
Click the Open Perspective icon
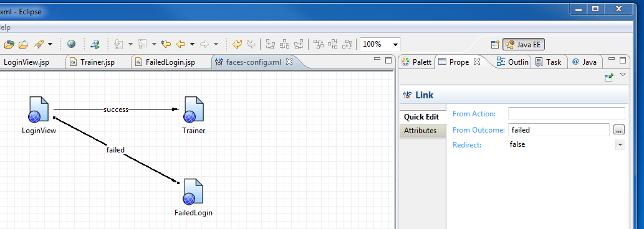point(495,45)
